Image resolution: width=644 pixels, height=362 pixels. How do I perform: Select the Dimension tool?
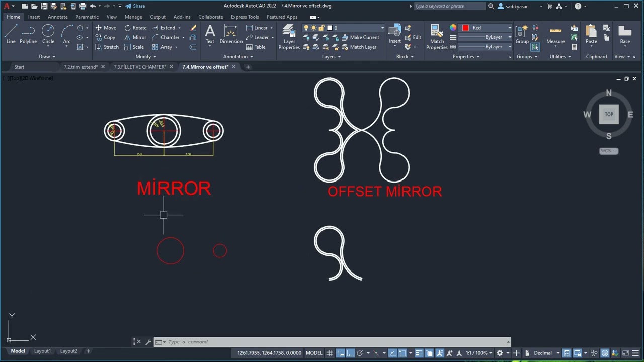231,34
